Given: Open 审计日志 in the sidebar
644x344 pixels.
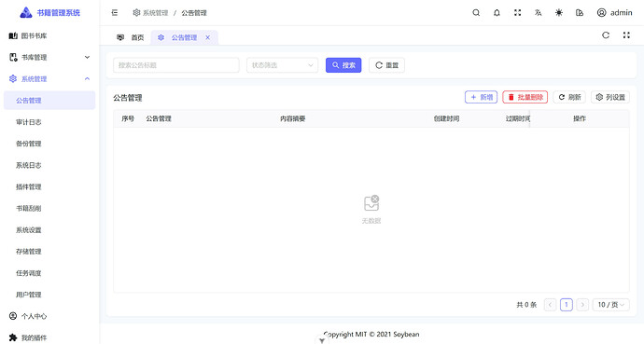Looking at the screenshot, I should pos(49,122).
